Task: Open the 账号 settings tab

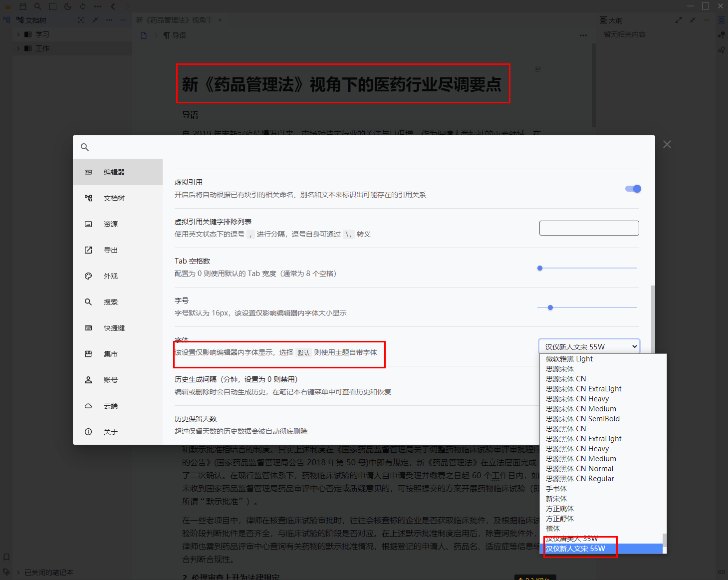Action: 118,380
